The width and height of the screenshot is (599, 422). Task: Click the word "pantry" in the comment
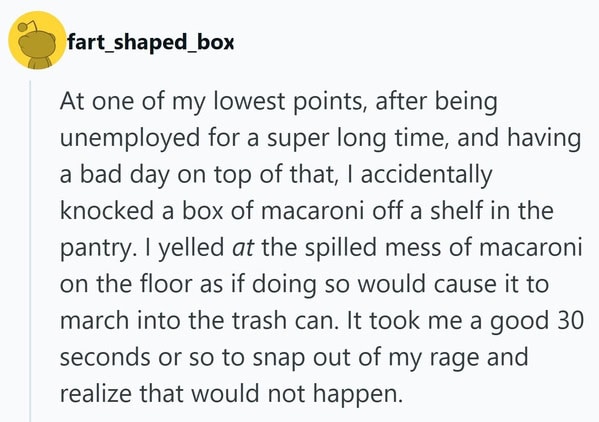[x=96, y=249]
